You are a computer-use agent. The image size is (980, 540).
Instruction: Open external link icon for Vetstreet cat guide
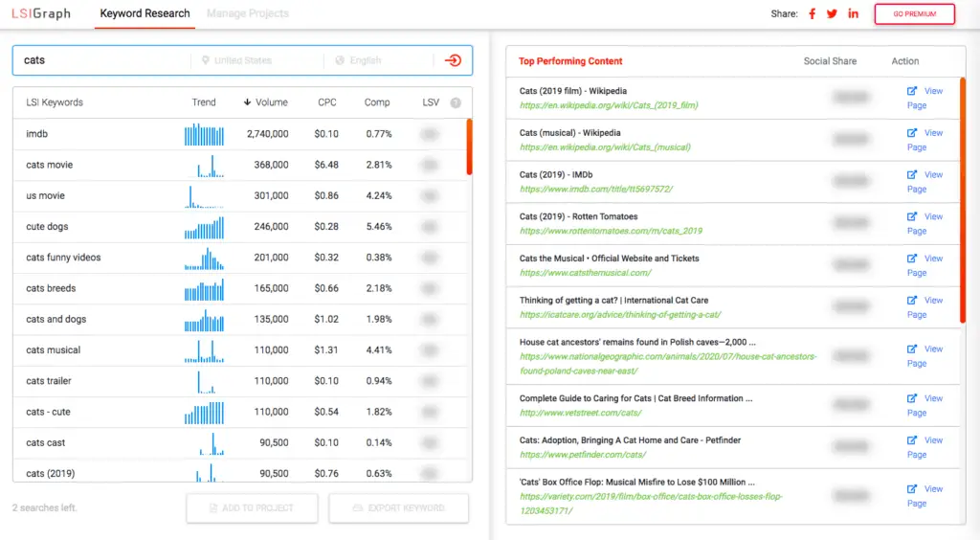tap(912, 398)
